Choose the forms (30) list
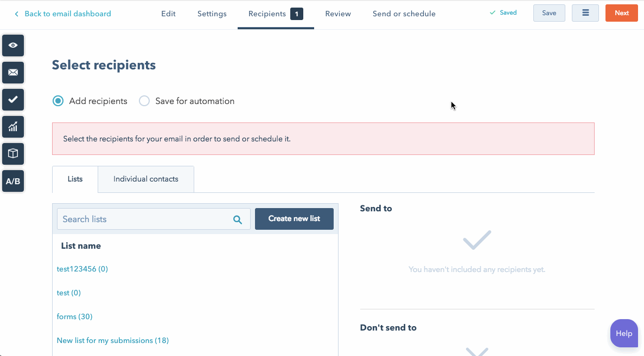The width and height of the screenshot is (644, 356). pos(74,316)
